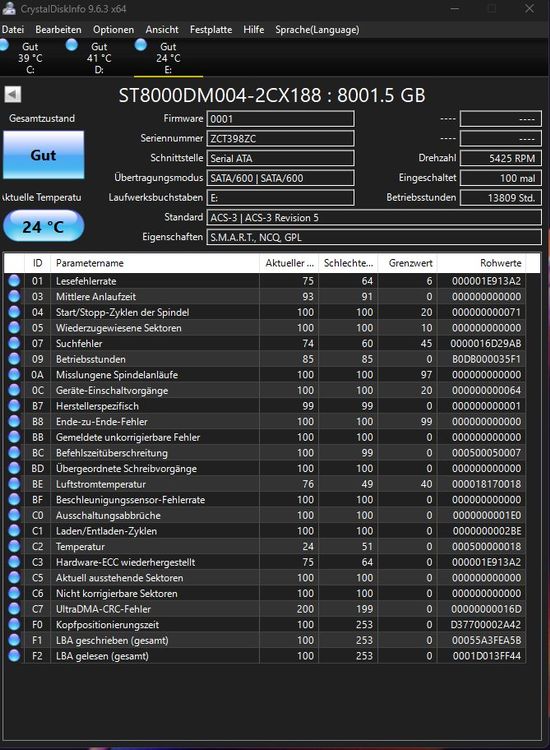Click status orb for Wiederzugewiesene Sektoren
Image resolution: width=550 pixels, height=750 pixels.
point(14,328)
